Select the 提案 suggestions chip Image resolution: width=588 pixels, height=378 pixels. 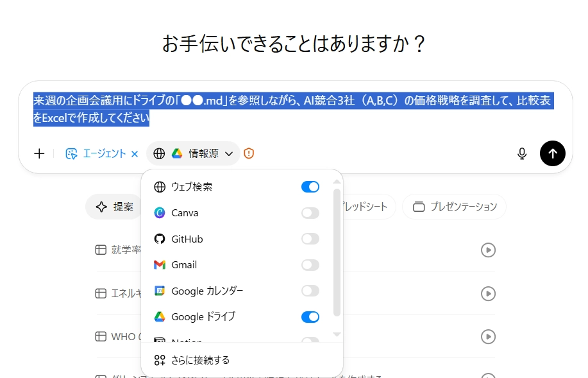[115, 207]
